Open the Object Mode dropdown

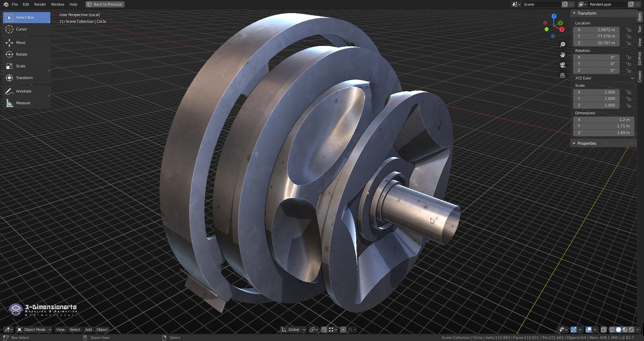pos(34,329)
